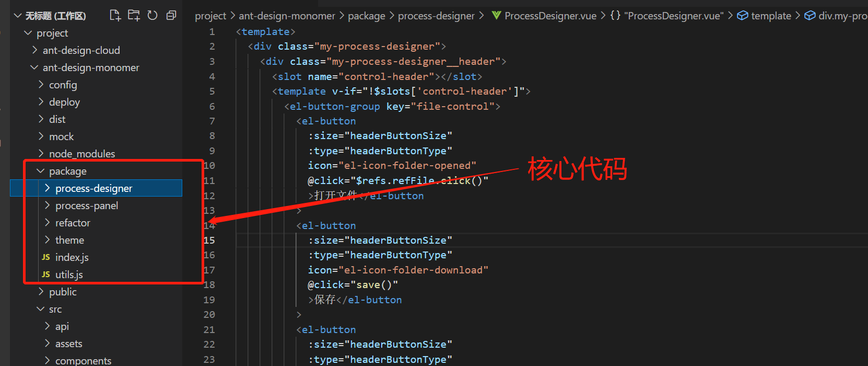868x366 pixels.
Task: Select quoted "ProcessDesigner.vue" breadcrumb symbol
Action: coord(674,16)
